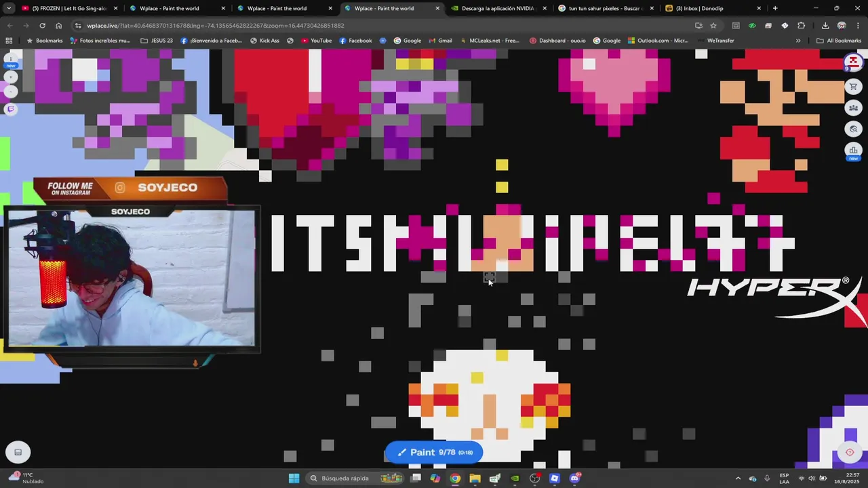Screen dimensions: 868x488
Task: Click the map layers button bottom left
Action: (18, 452)
